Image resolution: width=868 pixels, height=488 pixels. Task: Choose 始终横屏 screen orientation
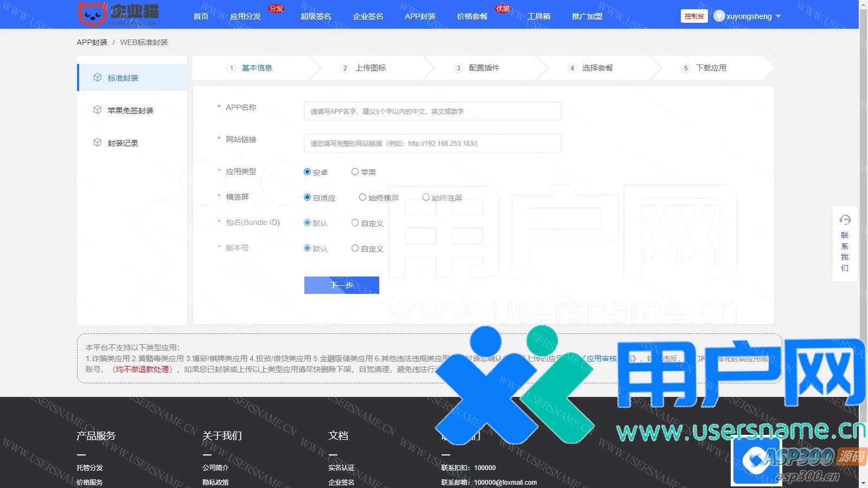pos(362,197)
